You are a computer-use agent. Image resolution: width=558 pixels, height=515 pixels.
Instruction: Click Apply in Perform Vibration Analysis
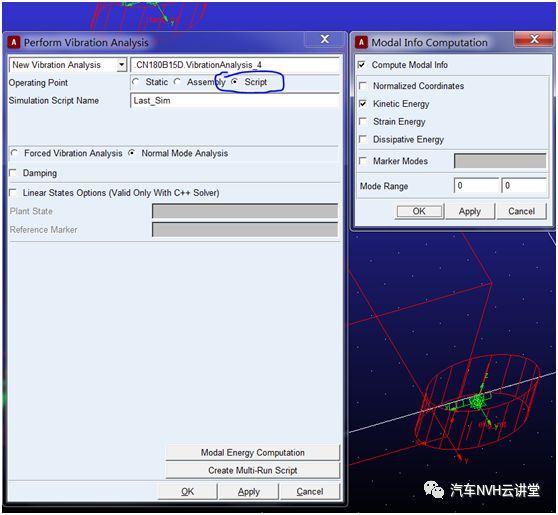pos(249,492)
